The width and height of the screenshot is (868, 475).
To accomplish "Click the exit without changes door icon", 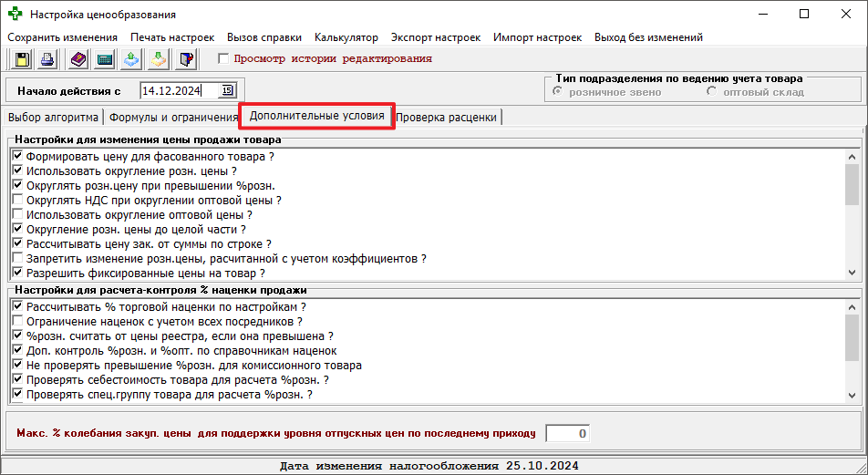I will [187, 59].
